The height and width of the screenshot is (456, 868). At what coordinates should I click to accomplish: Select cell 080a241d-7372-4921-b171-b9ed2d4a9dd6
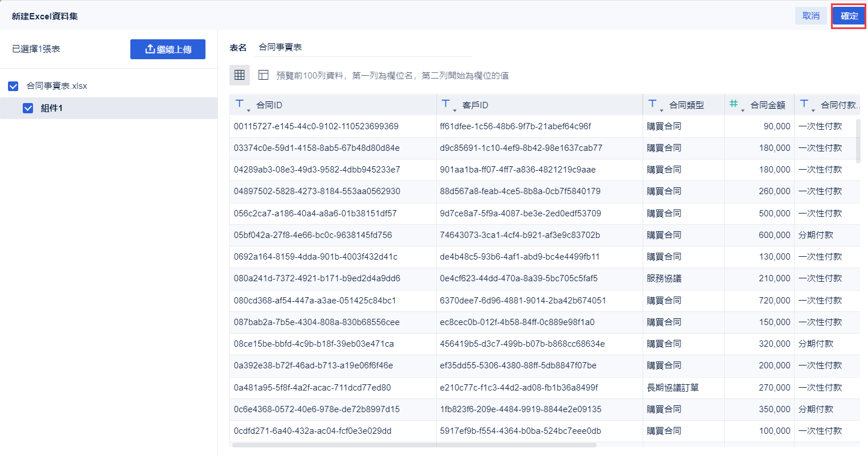click(333, 278)
